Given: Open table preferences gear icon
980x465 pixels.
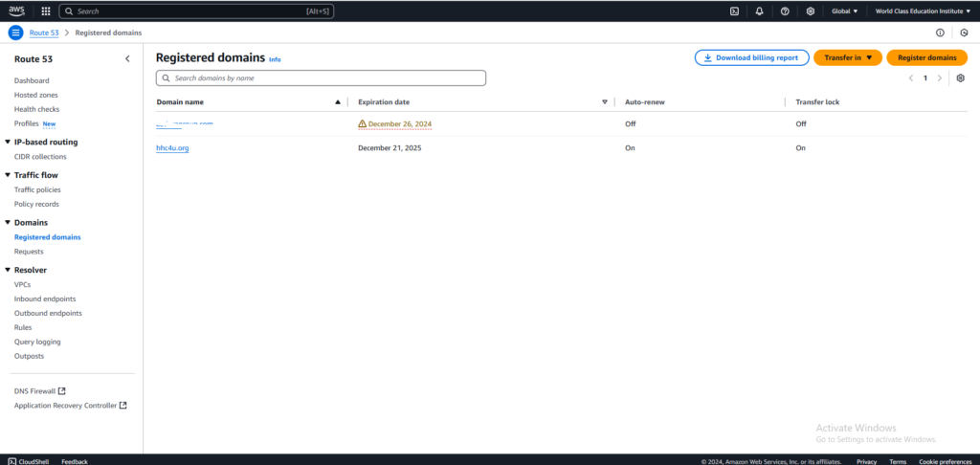Looking at the screenshot, I should click(x=961, y=78).
